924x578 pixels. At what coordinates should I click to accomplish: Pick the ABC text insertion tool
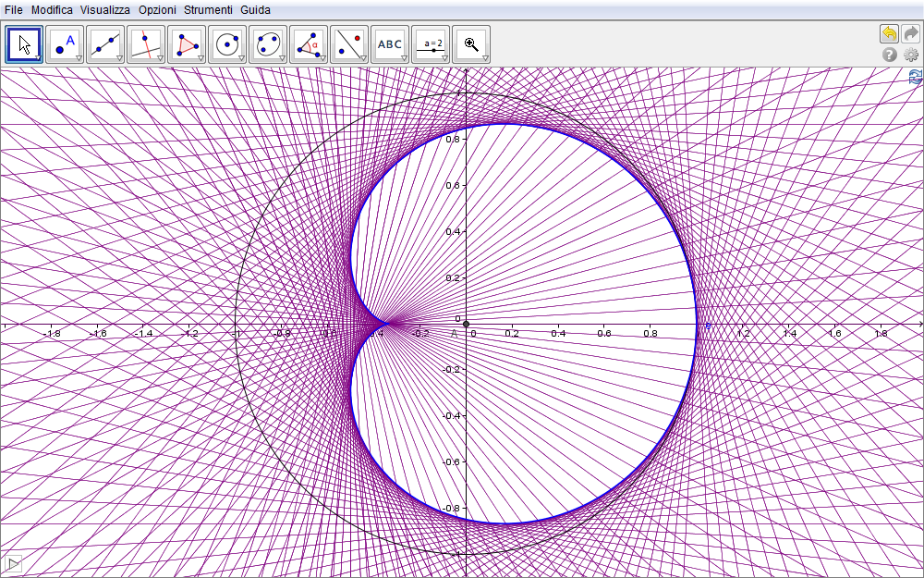click(390, 44)
